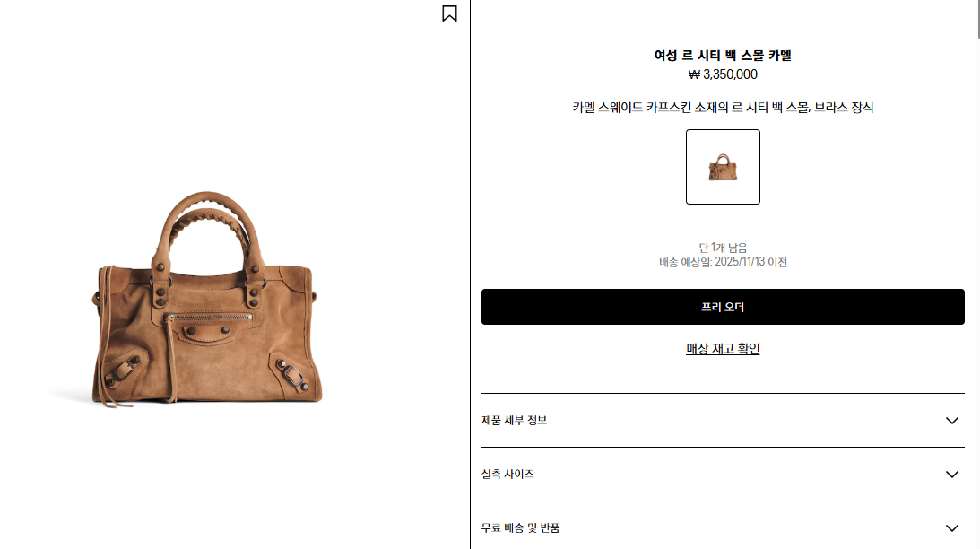Open the 매장 재고 확인 link

coord(723,348)
